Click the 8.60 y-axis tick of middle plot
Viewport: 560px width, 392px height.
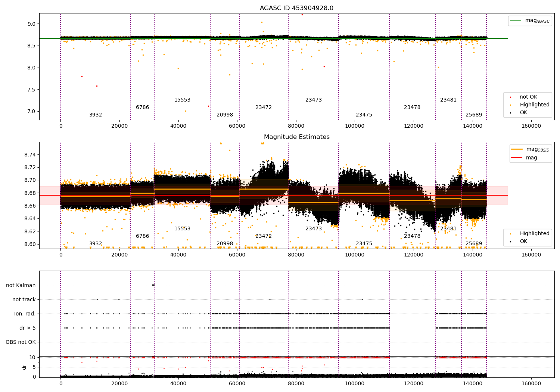point(30,244)
